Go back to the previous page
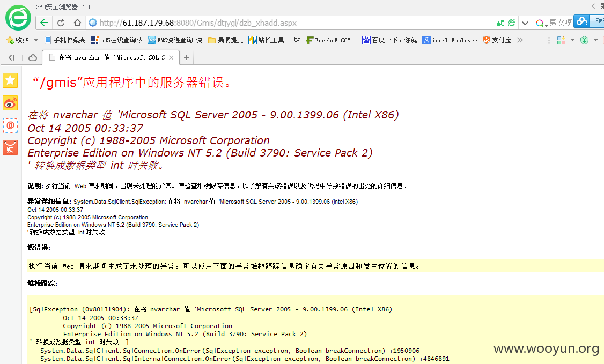Screen dimensions: 604x364 [45, 23]
